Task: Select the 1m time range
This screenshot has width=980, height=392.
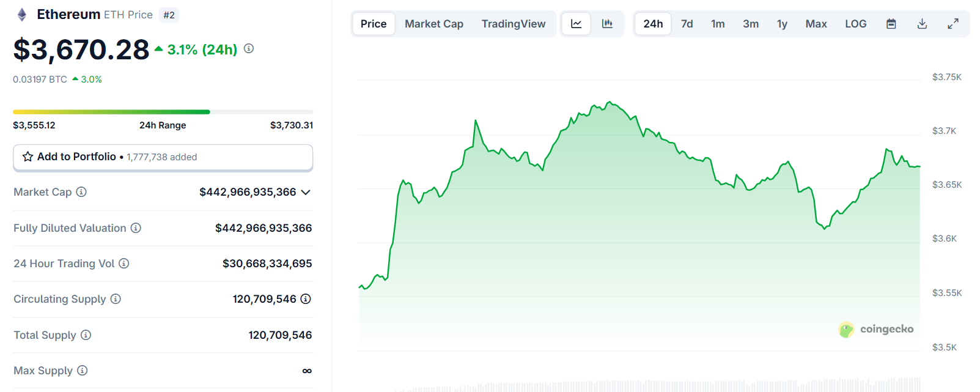Action: click(x=718, y=24)
